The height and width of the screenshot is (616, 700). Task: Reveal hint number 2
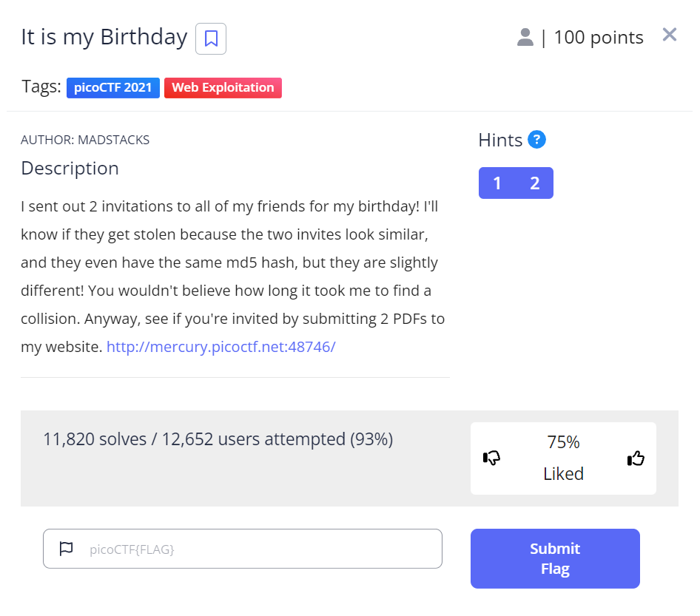(x=535, y=183)
